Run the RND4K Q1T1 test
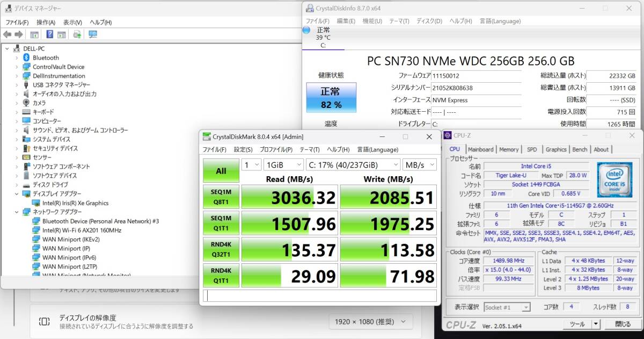The height and width of the screenshot is (339, 644). point(221,276)
